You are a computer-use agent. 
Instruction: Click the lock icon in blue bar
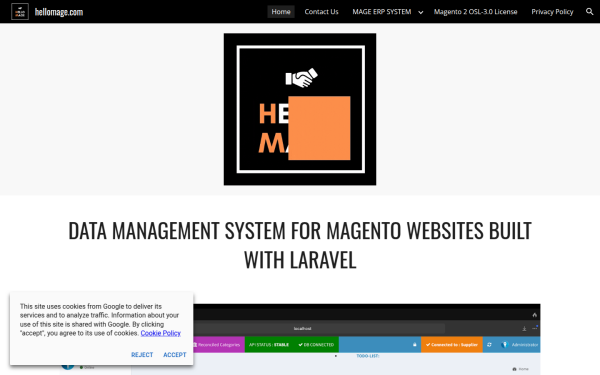[414, 345]
